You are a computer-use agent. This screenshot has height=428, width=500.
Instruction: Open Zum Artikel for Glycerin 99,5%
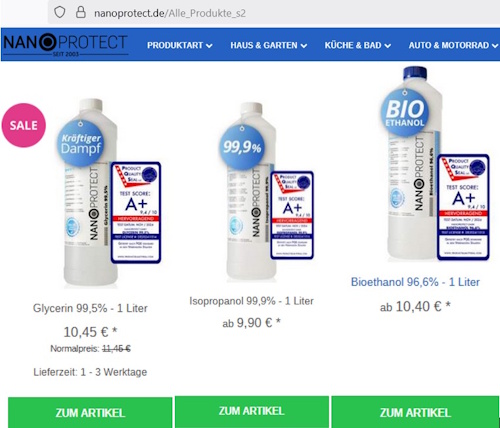click(x=90, y=413)
